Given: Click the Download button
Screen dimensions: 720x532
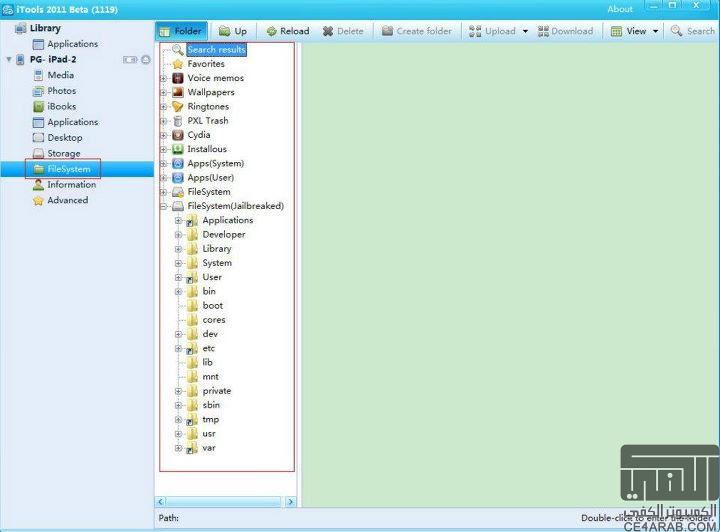Looking at the screenshot, I should pos(565,31).
